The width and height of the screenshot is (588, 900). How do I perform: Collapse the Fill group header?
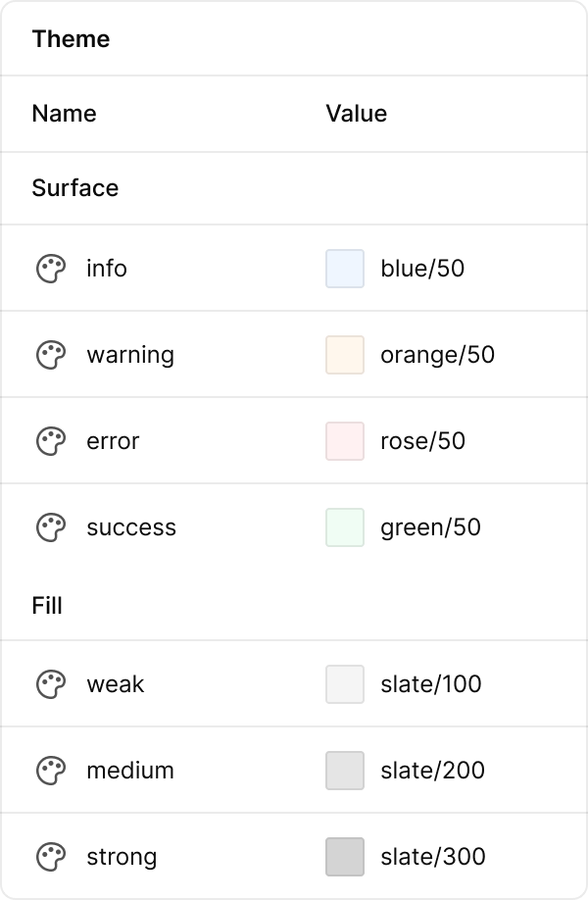[x=47, y=606]
